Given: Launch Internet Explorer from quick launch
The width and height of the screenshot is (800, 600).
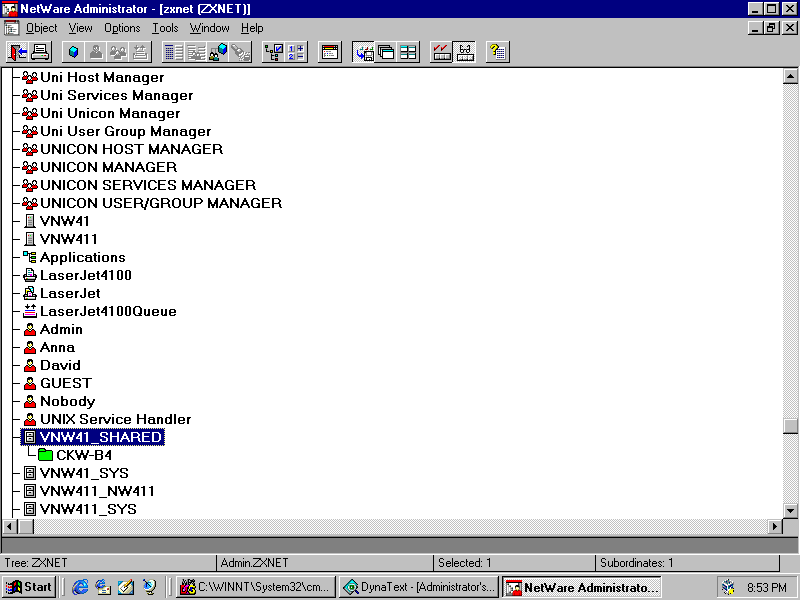Looking at the screenshot, I should point(80,587).
